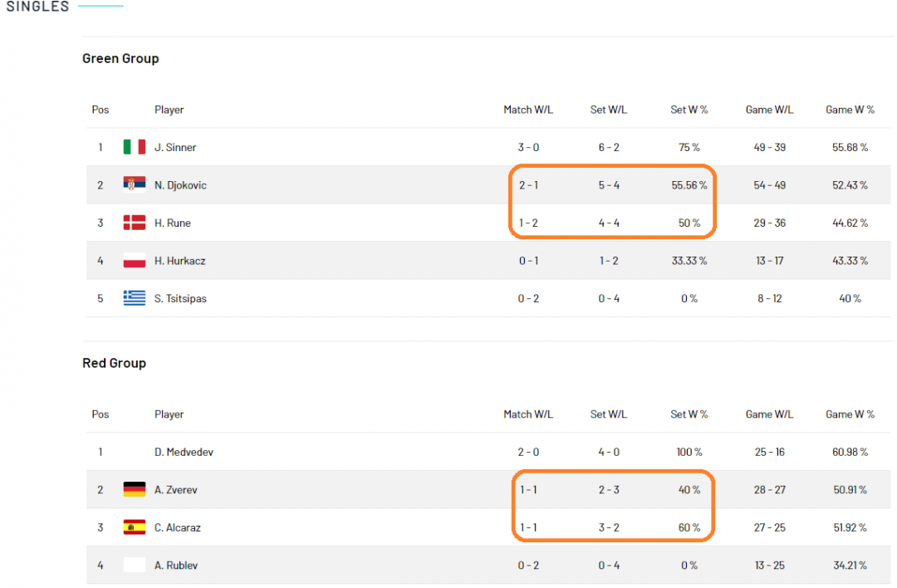This screenshot has height=588, width=897.
Task: Click the Green Group heading
Action: (120, 58)
